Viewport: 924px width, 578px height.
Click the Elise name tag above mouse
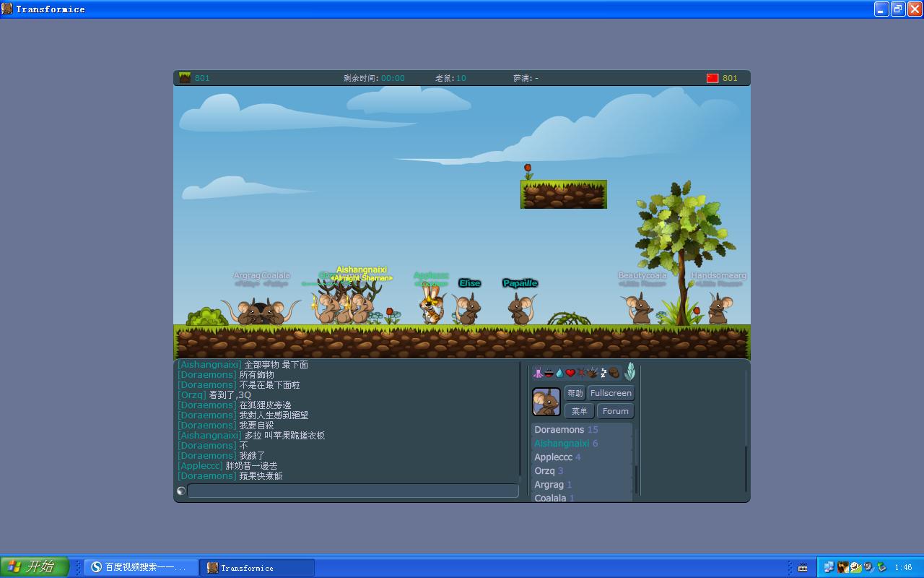click(469, 283)
